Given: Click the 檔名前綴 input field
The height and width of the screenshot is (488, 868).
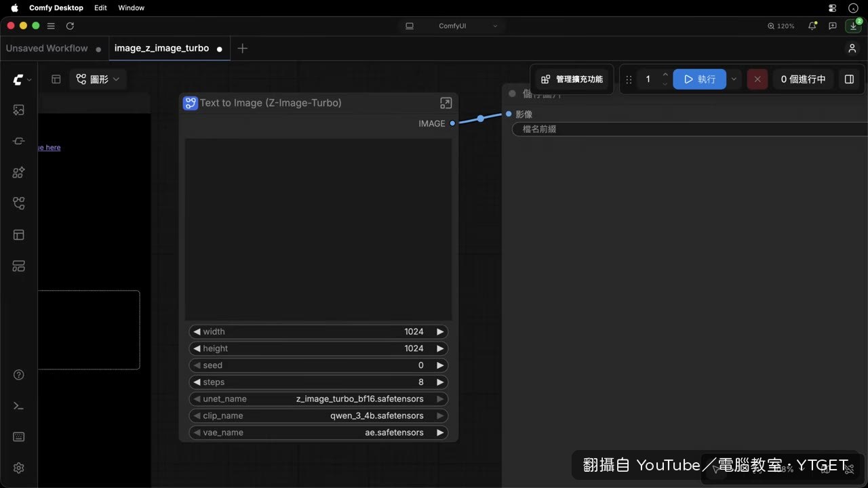Looking at the screenshot, I should 690,129.
